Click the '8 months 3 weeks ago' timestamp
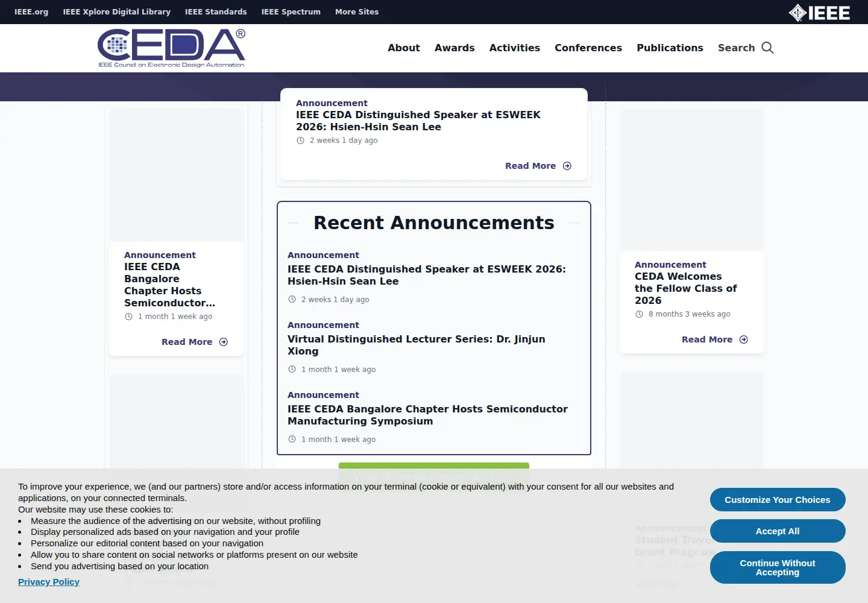Image resolution: width=868 pixels, height=603 pixels. [x=689, y=314]
